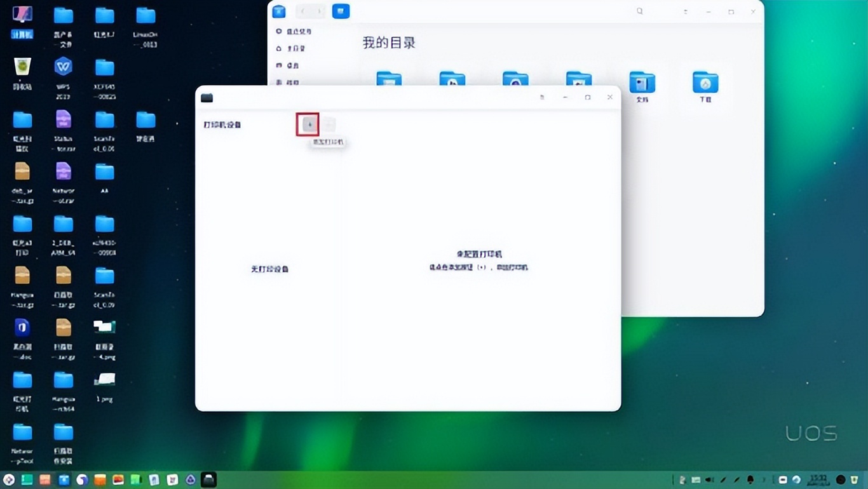The height and width of the screenshot is (489, 868).
Task: Open the browser icon in the dock
Action: tap(82, 480)
